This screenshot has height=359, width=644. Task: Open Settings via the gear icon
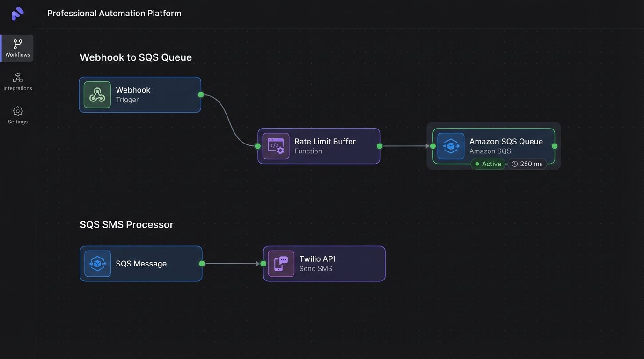click(x=17, y=111)
